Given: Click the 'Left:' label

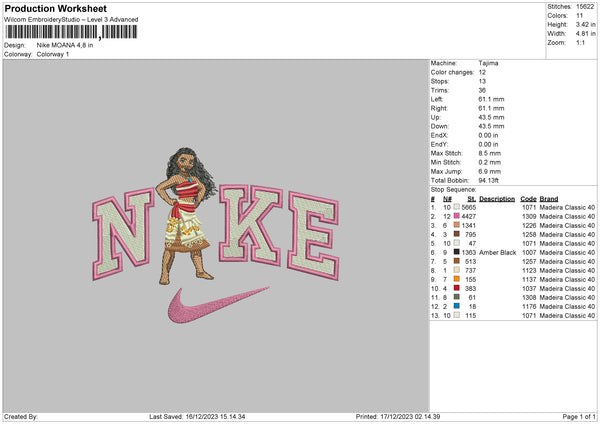Looking at the screenshot, I should (437, 99).
